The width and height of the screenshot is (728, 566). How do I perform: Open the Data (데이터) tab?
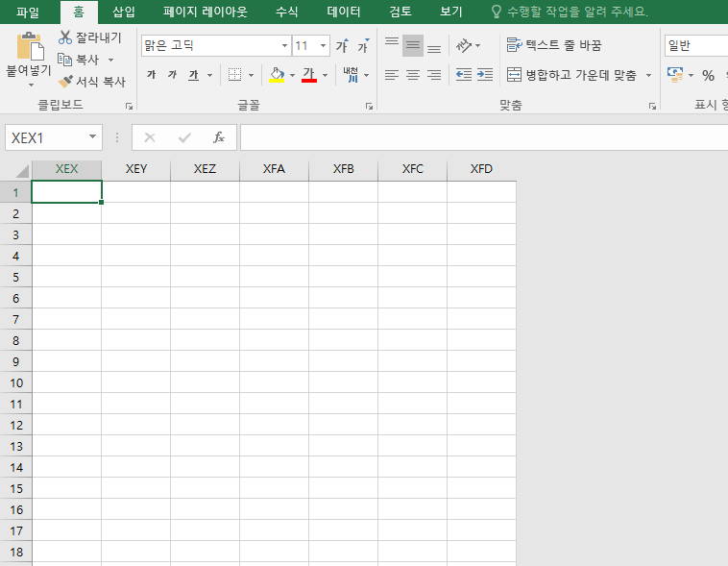pos(344,12)
